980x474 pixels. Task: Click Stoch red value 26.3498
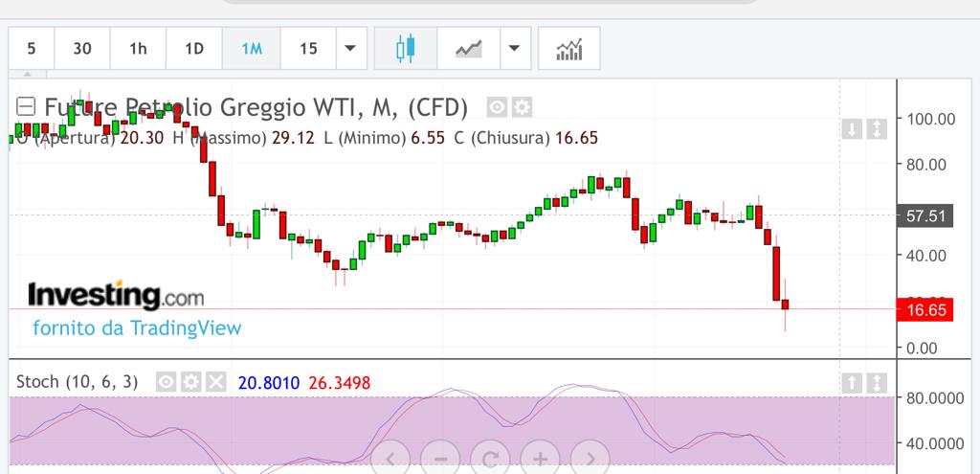[x=340, y=382]
